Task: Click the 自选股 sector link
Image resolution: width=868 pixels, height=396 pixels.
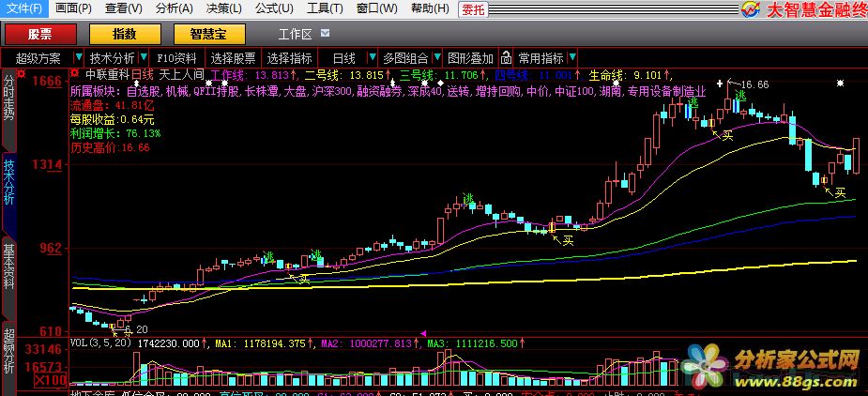Action: 143,91
